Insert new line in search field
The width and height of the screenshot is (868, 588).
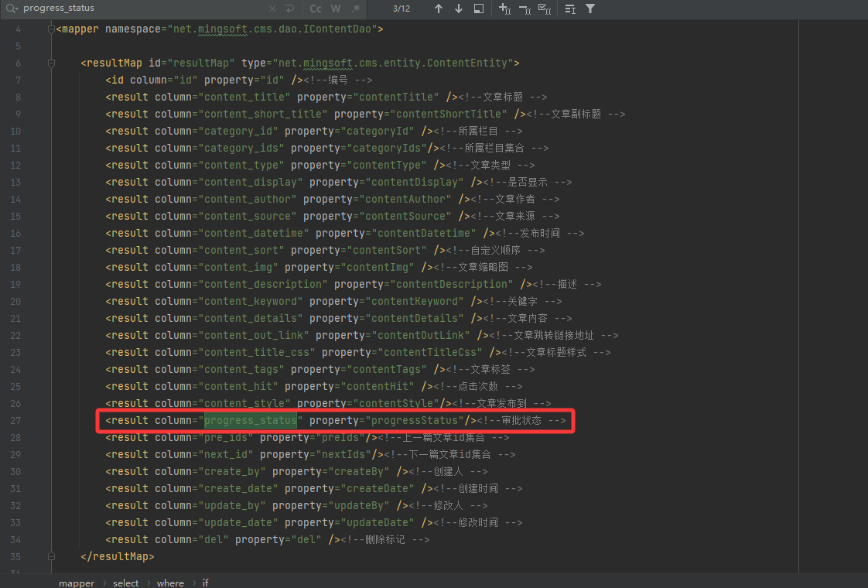(289, 9)
